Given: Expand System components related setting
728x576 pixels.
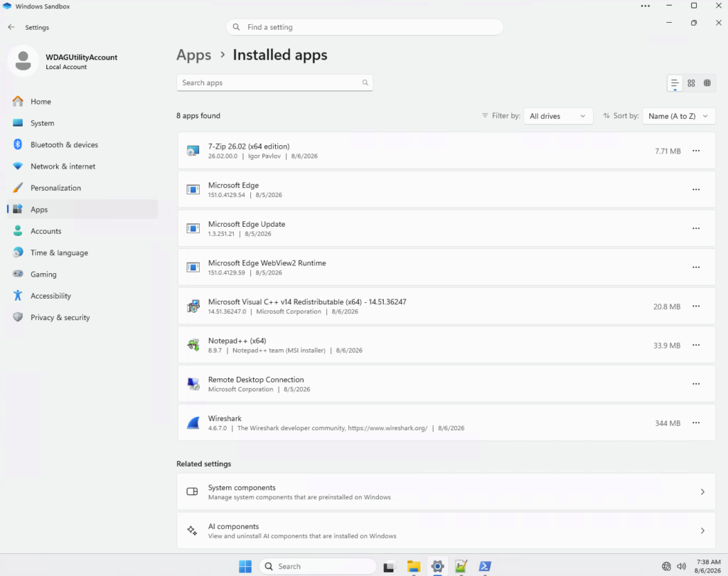Looking at the screenshot, I should point(446,492).
